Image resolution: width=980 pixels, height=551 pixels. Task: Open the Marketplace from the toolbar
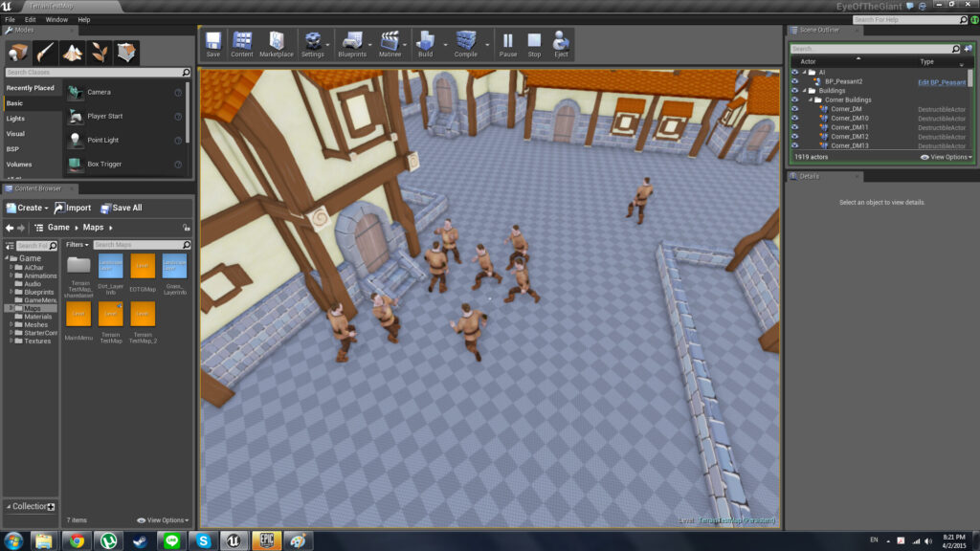[277, 42]
